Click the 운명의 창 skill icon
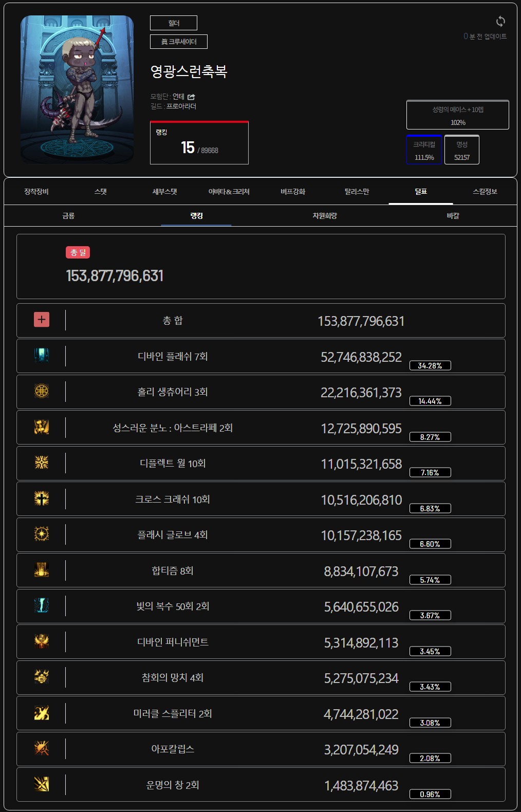This screenshot has width=521, height=812. pos(42,784)
